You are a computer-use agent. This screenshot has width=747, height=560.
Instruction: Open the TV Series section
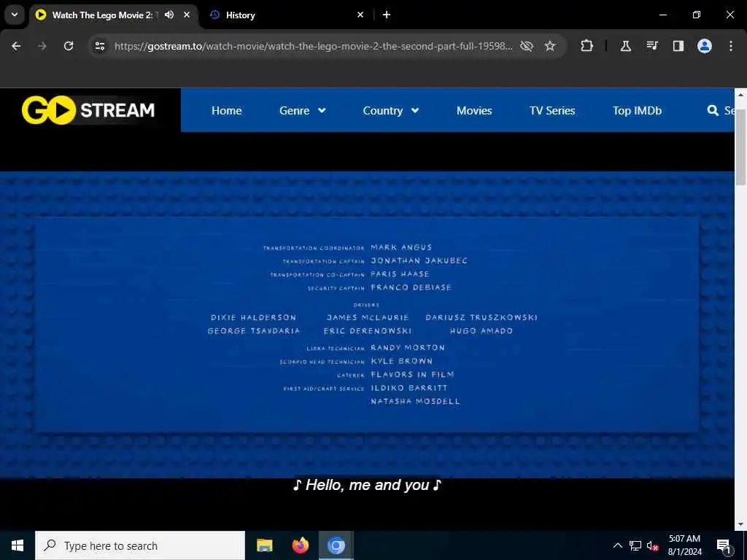pos(552,111)
